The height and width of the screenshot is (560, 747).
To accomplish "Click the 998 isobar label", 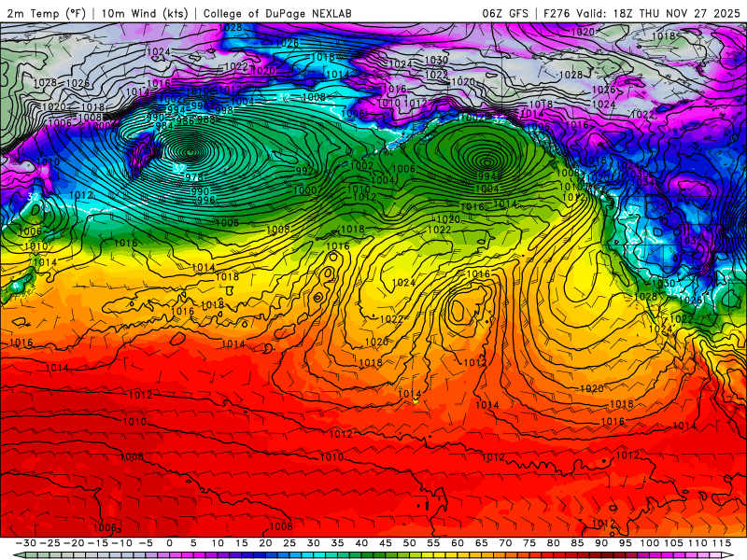I will 223,110.
